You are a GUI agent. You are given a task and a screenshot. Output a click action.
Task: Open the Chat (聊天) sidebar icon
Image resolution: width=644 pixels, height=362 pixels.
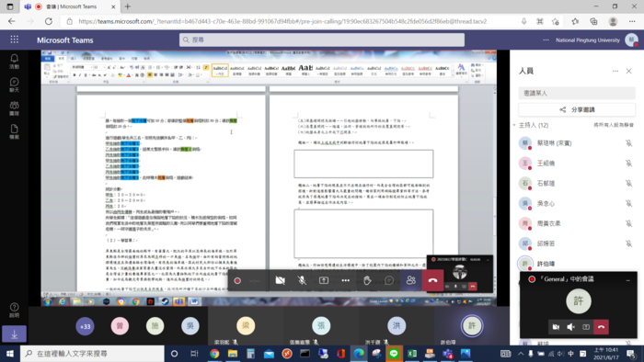pos(14,85)
